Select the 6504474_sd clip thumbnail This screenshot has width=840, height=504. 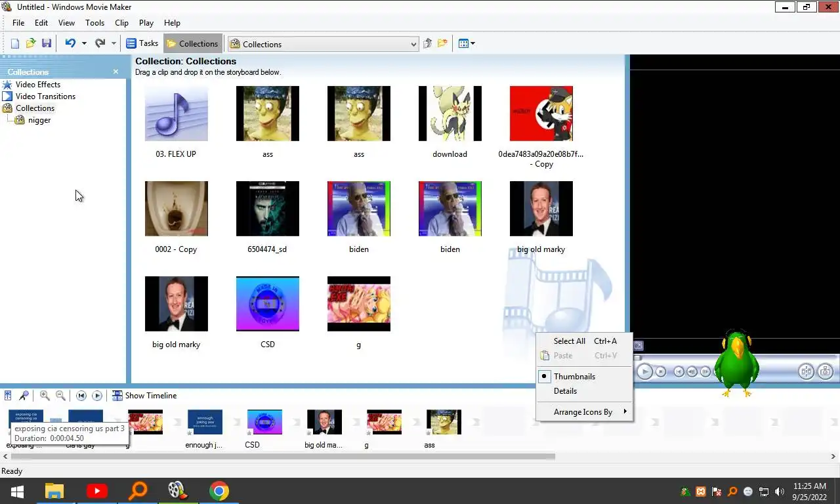267,208
